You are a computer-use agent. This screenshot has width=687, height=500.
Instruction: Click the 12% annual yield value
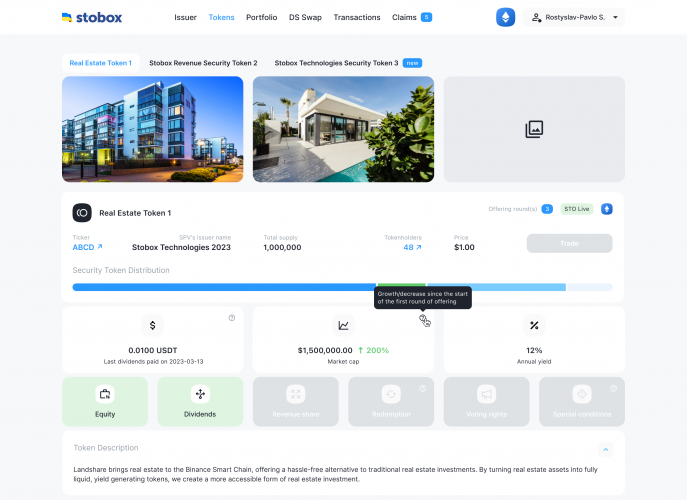pyautogui.click(x=534, y=350)
